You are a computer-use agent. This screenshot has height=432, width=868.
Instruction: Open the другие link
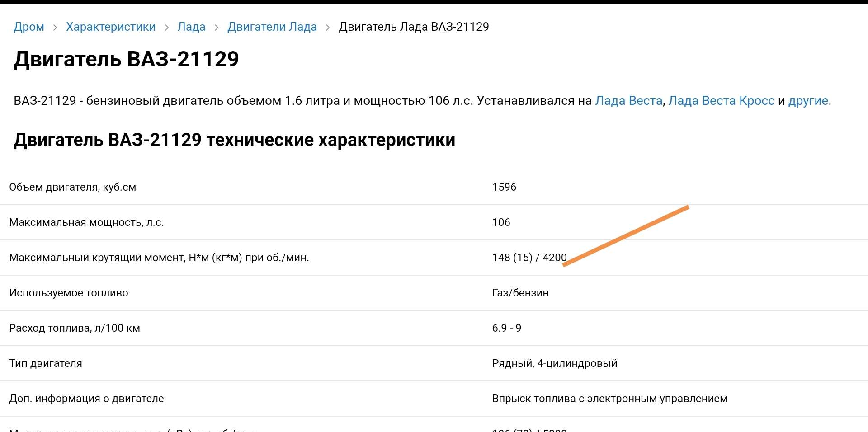808,100
